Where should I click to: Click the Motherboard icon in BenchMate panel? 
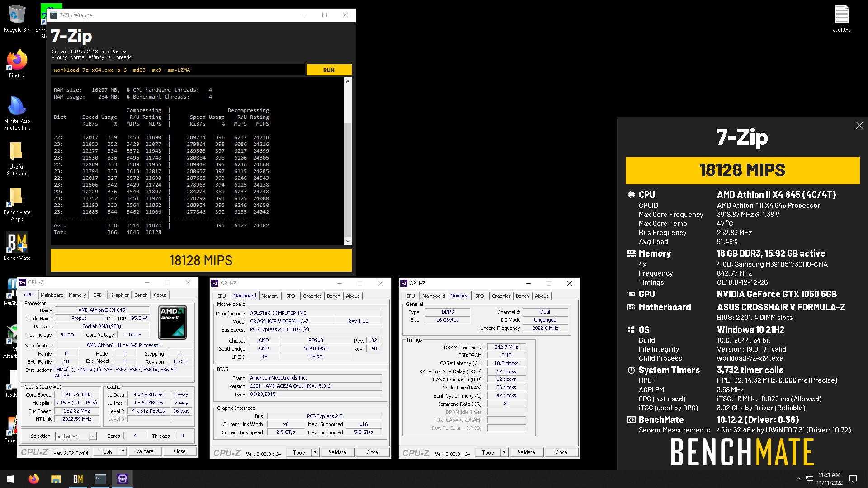pos(631,307)
